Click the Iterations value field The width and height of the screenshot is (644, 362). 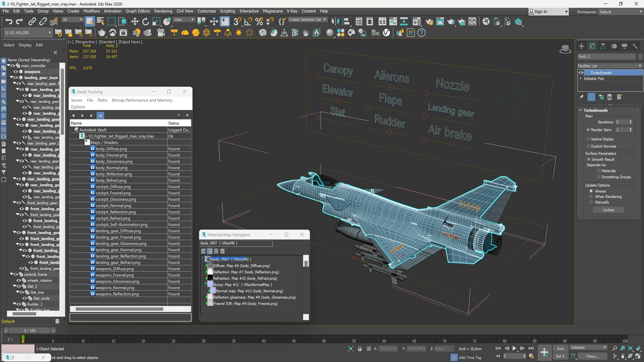pos(621,122)
